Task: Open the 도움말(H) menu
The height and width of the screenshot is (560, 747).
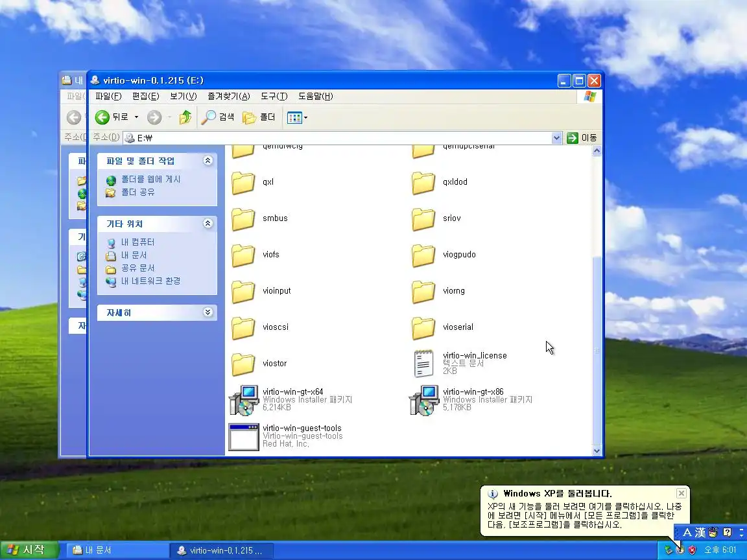Action: click(x=315, y=96)
